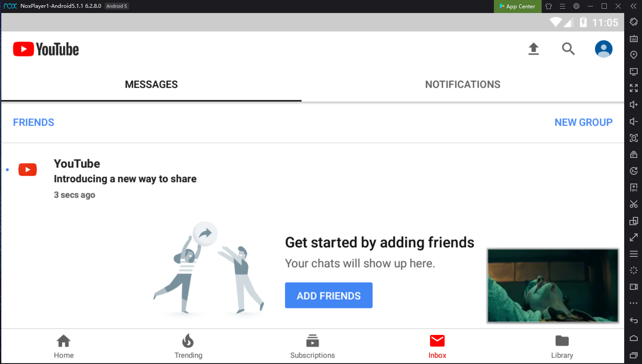642x364 pixels.
Task: Click the 11:05 clock in status bar
Action: 605,23
